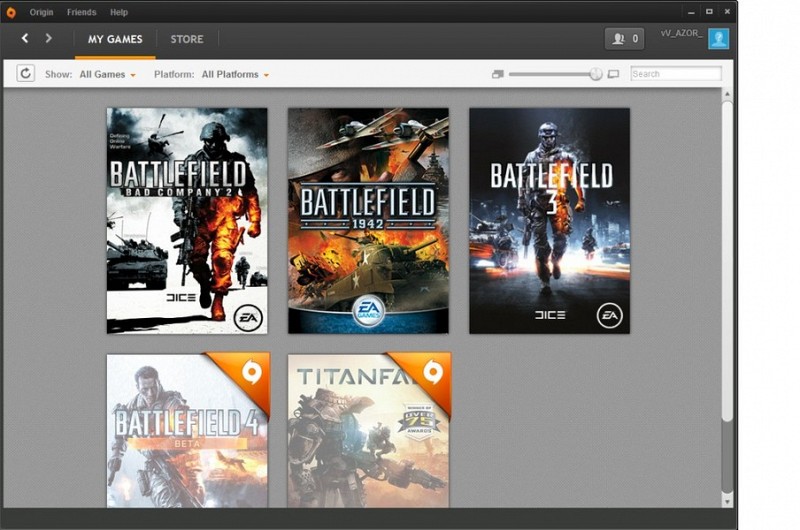The height and width of the screenshot is (530, 800).
Task: Open the Friends menu
Action: click(x=82, y=12)
